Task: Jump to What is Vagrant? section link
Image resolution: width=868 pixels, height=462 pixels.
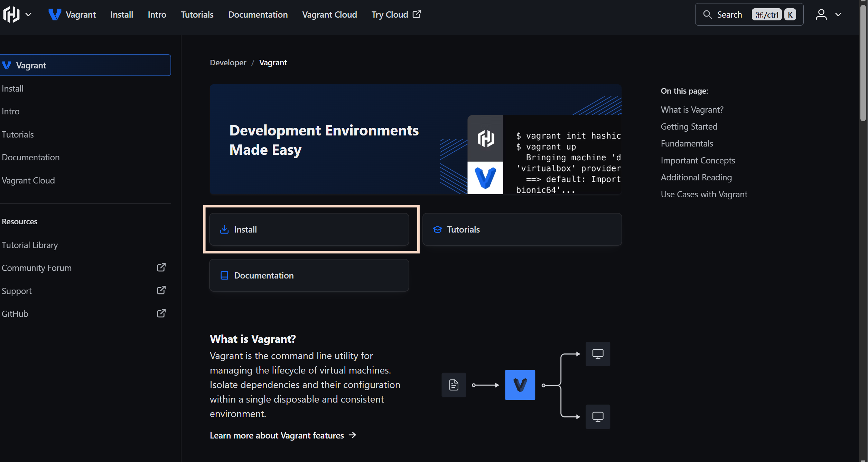Action: point(692,110)
